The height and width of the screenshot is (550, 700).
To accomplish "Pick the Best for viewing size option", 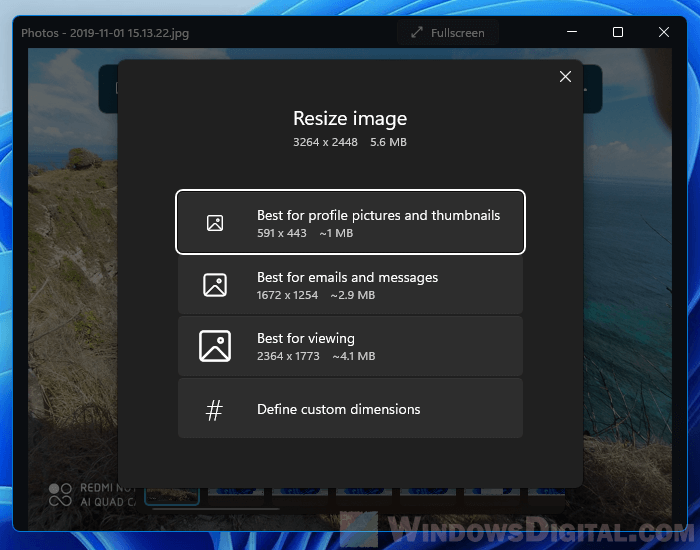I will pyautogui.click(x=350, y=346).
